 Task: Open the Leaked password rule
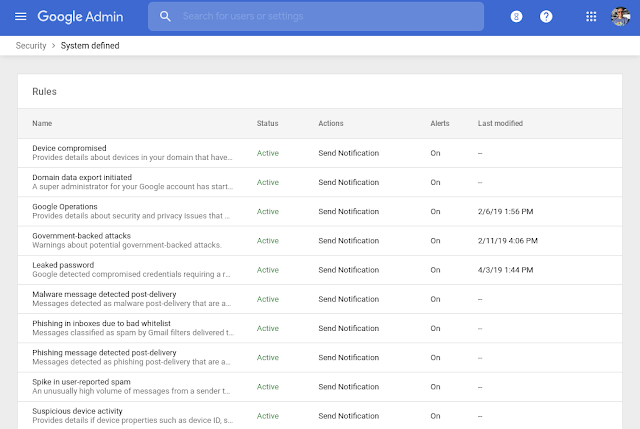62,264
